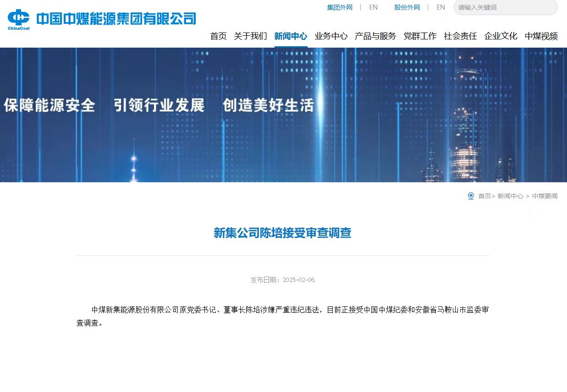Click 新闻中心 in the breadcrumb trail

(x=510, y=196)
